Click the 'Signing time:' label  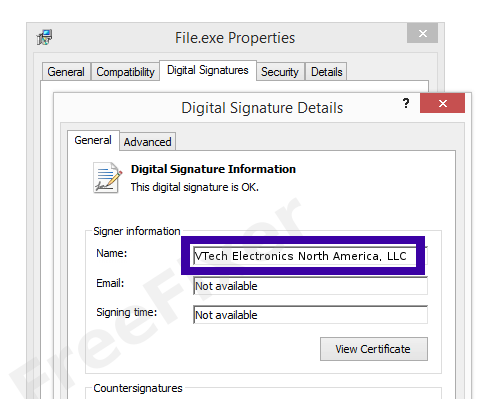pyautogui.click(x=127, y=312)
